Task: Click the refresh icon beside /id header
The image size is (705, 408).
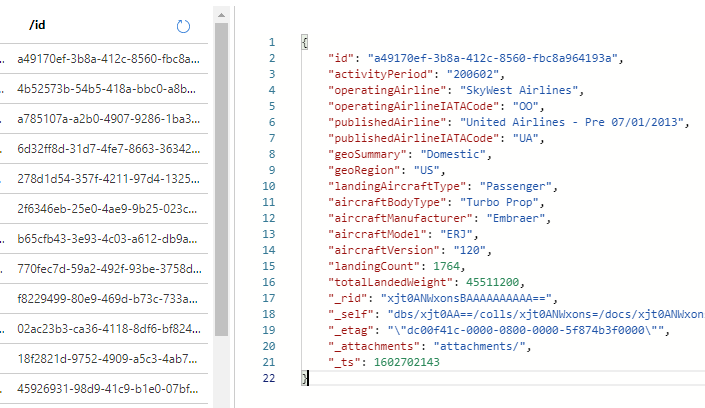Action: [183, 27]
